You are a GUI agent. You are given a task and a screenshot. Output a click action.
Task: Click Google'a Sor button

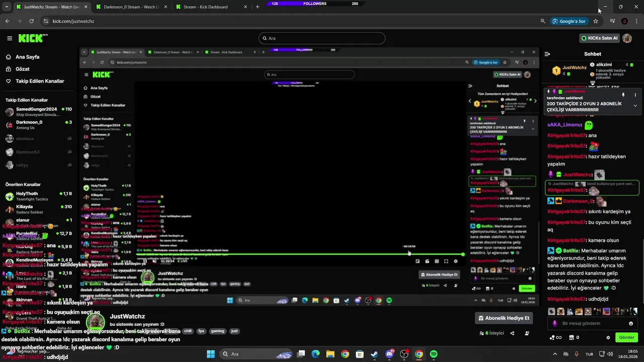(x=569, y=21)
